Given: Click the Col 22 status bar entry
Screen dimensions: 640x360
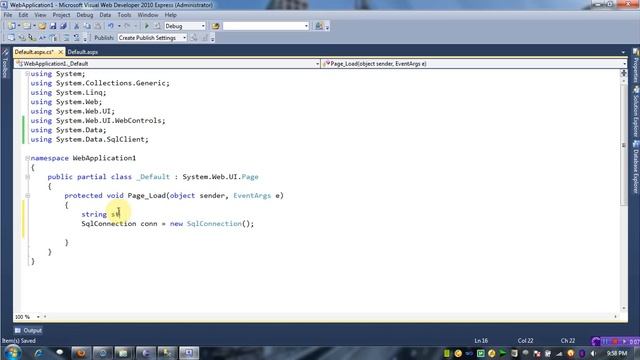Looking at the screenshot, I should [525, 340].
